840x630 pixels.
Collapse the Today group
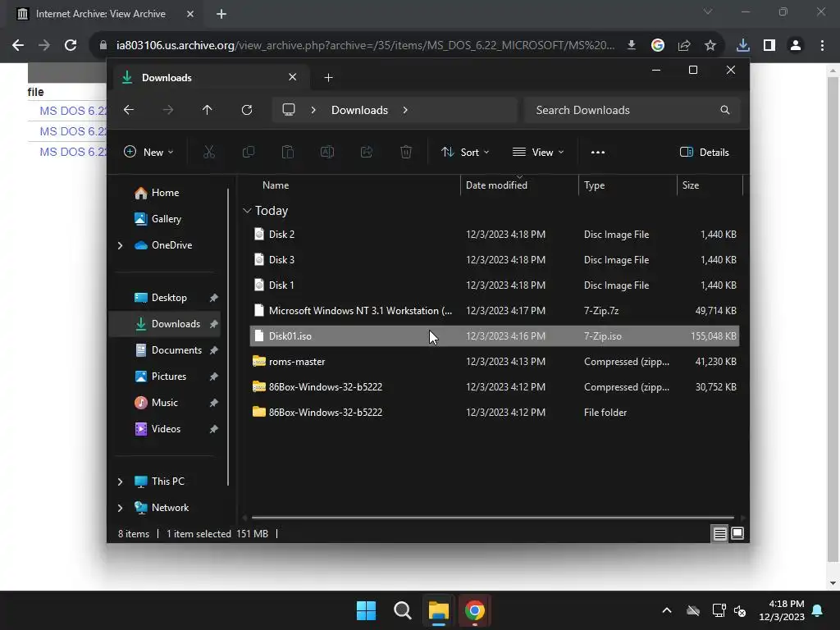click(247, 211)
